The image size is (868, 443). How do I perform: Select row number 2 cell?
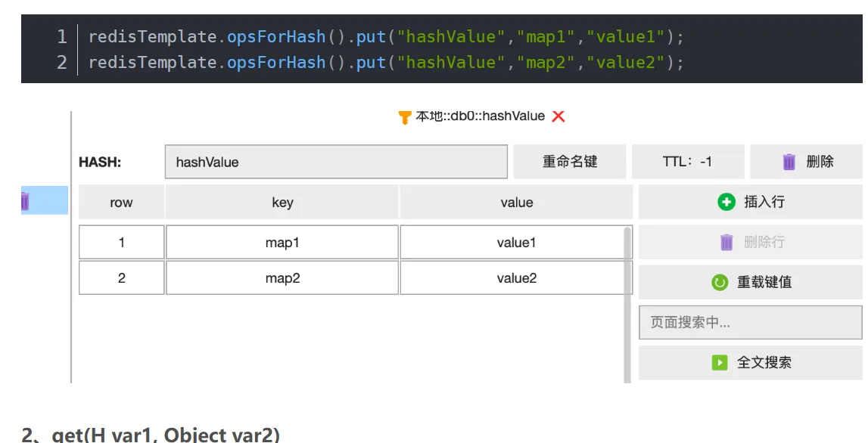[x=121, y=278]
